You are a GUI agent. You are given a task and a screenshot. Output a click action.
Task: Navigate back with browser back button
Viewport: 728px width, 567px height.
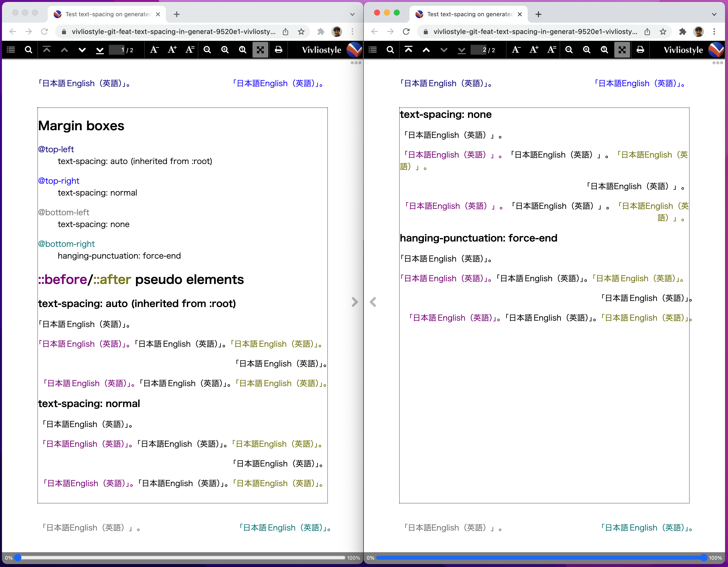13,31
